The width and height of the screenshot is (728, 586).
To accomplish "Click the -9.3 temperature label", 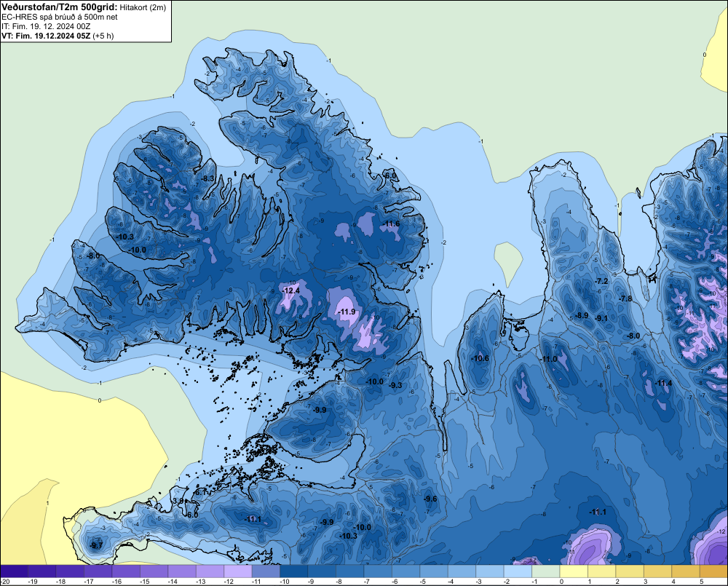I will pos(395,385).
